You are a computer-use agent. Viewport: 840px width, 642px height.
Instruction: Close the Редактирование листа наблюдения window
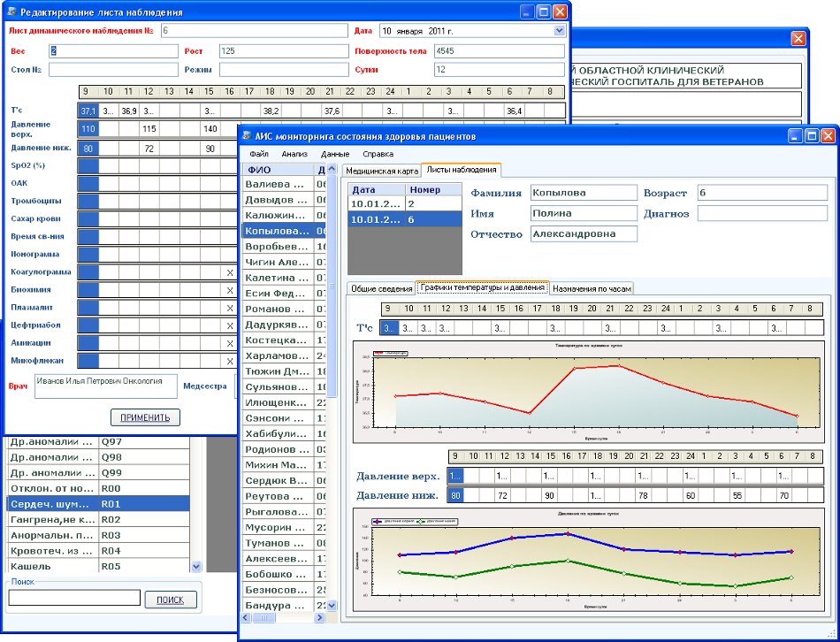(562, 11)
